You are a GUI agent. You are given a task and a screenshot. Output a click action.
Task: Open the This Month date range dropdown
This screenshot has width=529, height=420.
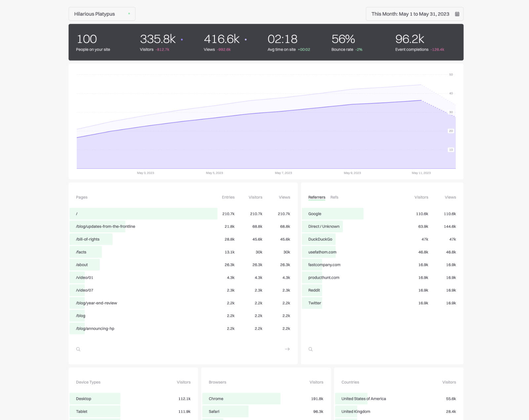(414, 14)
